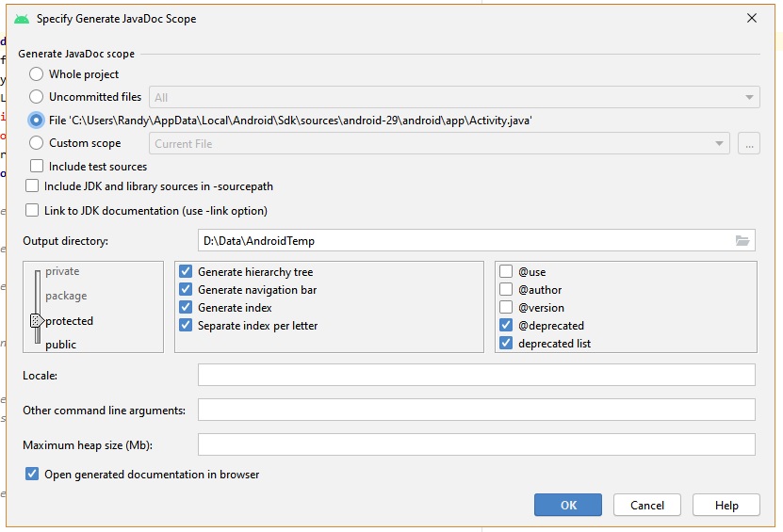This screenshot has width=783, height=532.
Task: Select the Uncommitted files radio button
Action: (x=36, y=97)
